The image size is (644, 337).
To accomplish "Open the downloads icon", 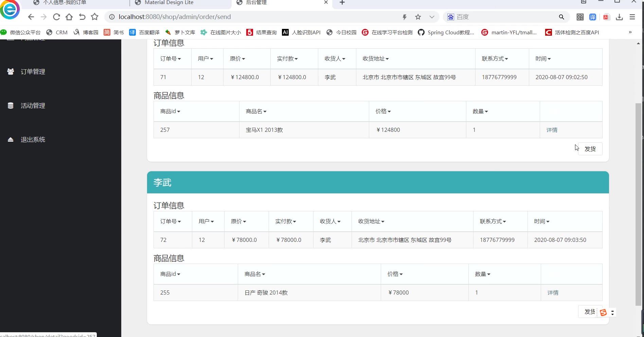I will pyautogui.click(x=619, y=17).
